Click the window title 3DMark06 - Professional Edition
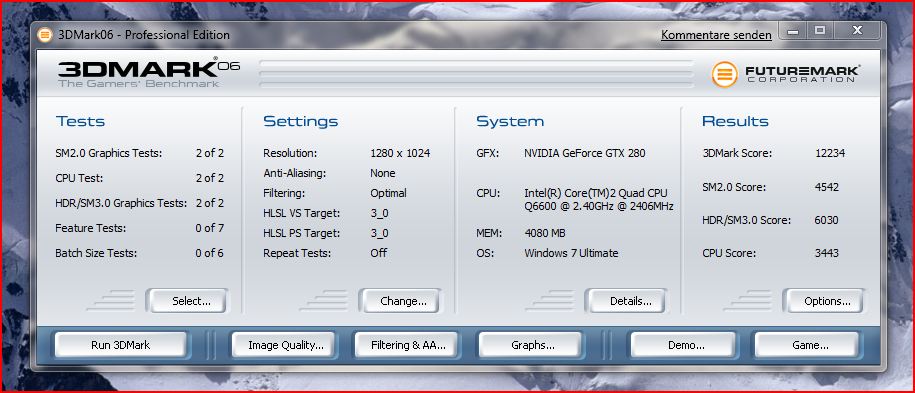This screenshot has height=393, width=915. tap(144, 35)
